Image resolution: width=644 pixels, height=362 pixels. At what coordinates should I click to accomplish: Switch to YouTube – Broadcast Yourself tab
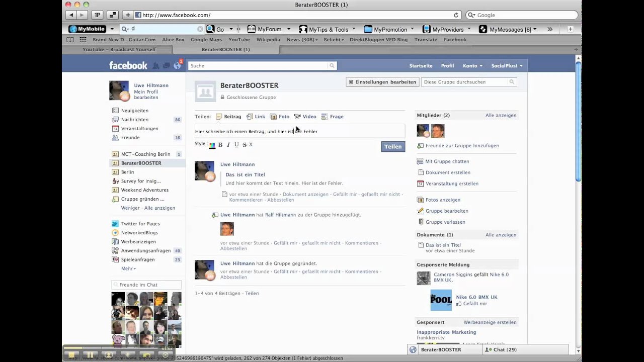click(119, 49)
